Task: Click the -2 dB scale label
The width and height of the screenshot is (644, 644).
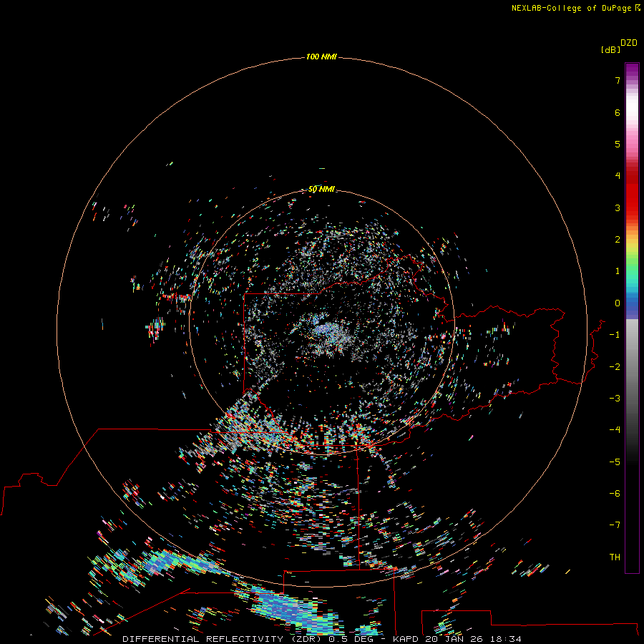Action: coord(615,367)
